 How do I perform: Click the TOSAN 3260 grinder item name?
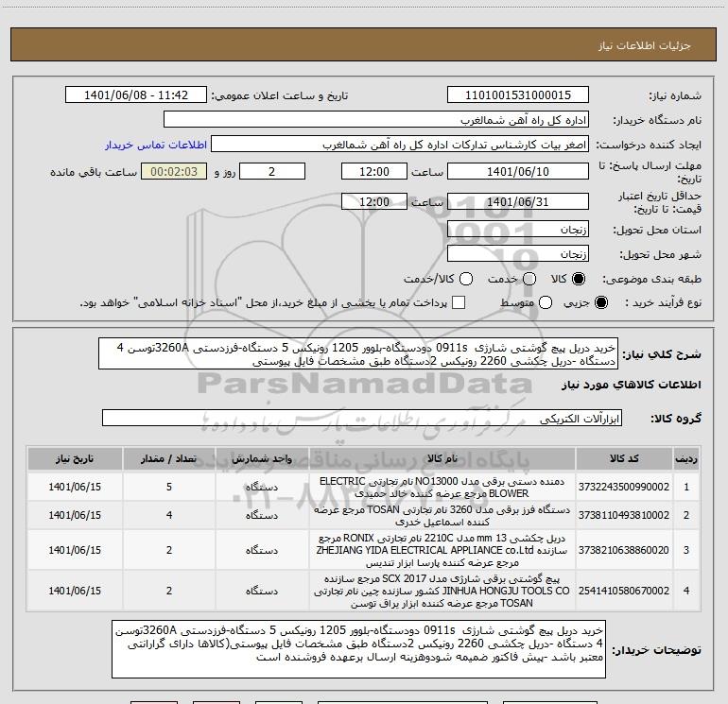(442, 515)
